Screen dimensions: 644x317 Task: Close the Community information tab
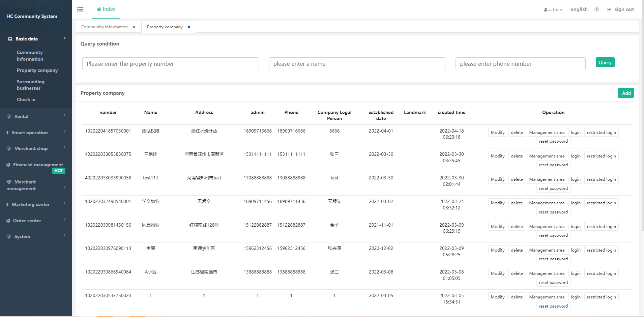[134, 27]
